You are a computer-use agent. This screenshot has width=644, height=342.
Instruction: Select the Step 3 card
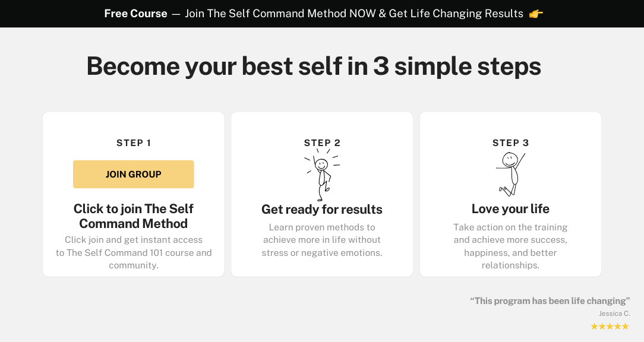click(510, 194)
